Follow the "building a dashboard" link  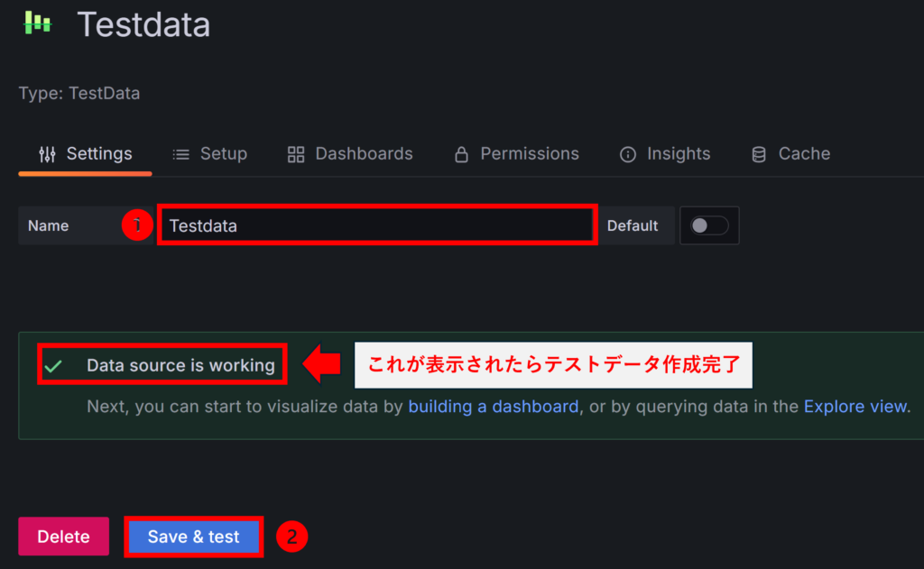tap(493, 407)
